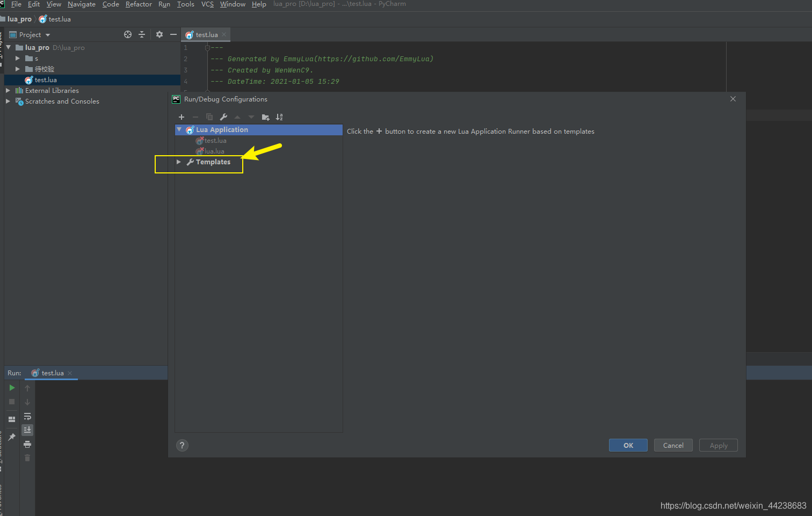Screen dimensions: 812x516
Task: Click the collapse all icon in Project panel
Action: [x=142, y=34]
